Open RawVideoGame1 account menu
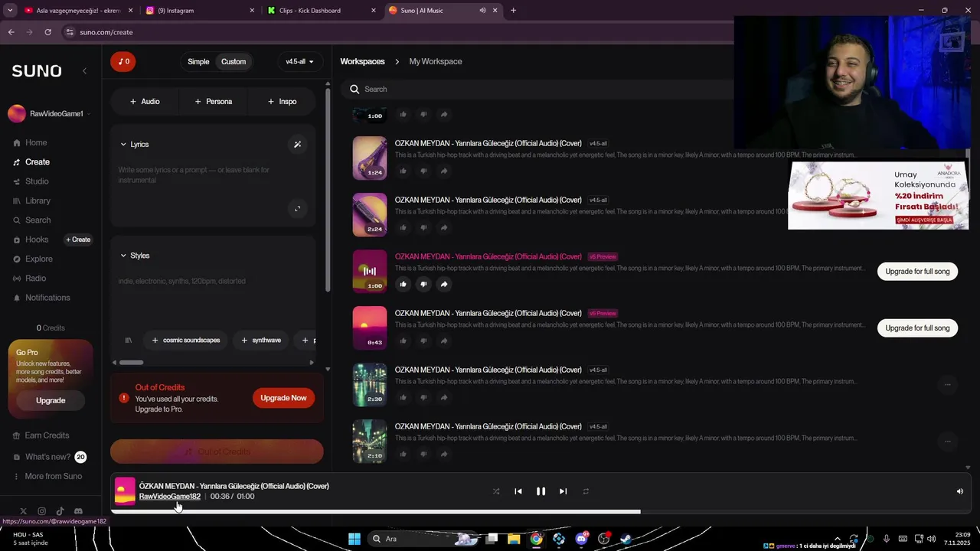 pos(49,114)
